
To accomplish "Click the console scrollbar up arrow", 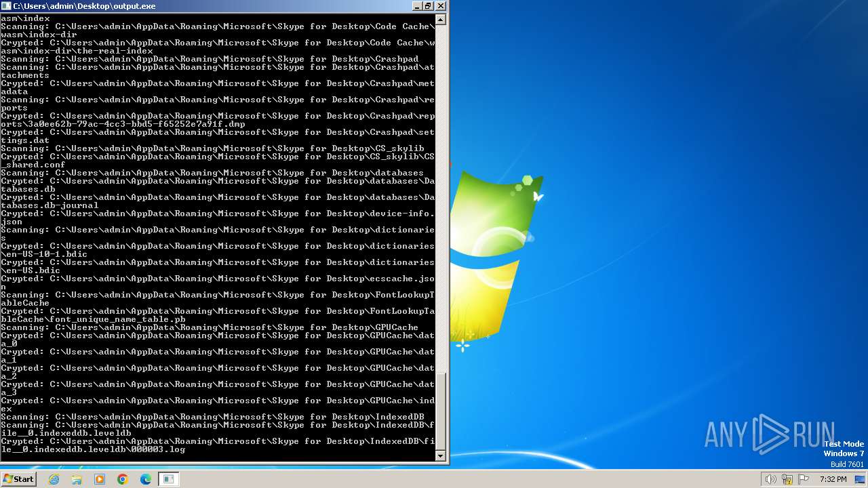I will [x=441, y=20].
